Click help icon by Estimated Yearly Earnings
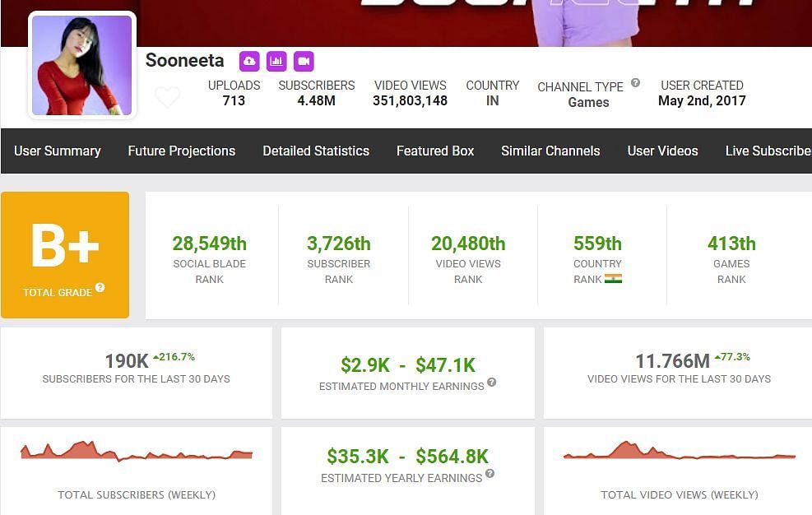 coord(490,474)
